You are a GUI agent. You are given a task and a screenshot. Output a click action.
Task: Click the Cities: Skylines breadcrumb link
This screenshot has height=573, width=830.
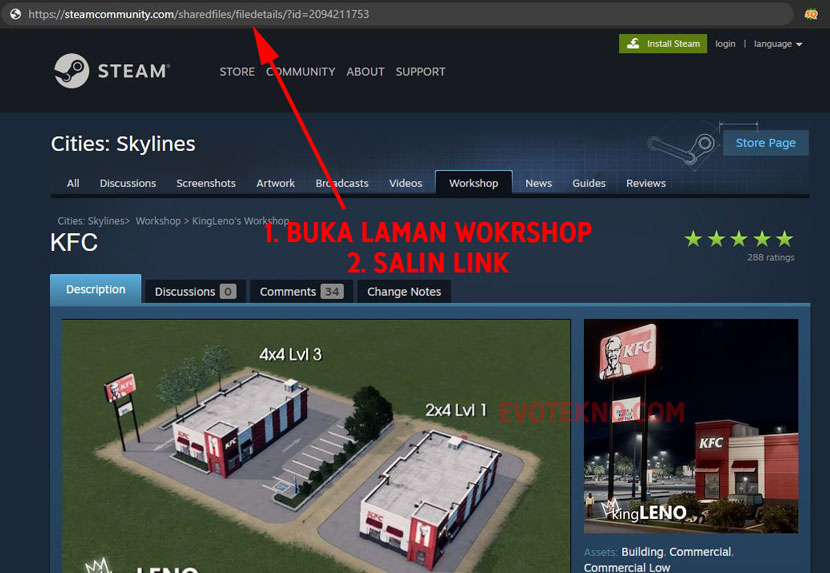tap(91, 221)
